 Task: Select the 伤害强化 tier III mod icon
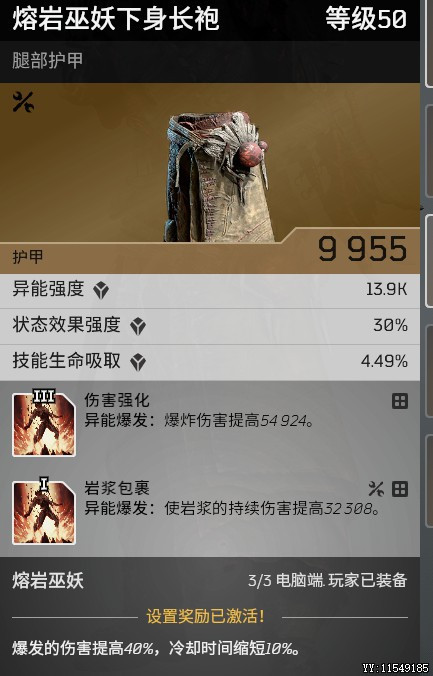pyautogui.click(x=44, y=423)
